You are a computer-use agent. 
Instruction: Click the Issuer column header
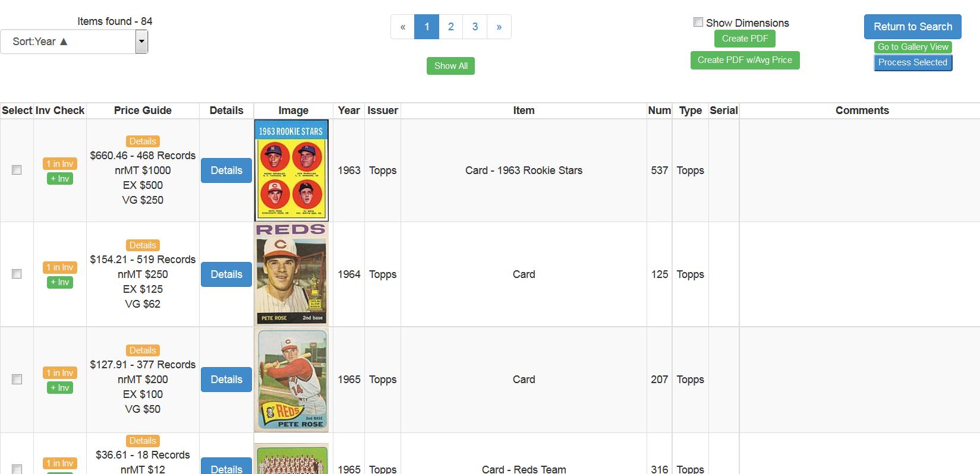(x=383, y=110)
